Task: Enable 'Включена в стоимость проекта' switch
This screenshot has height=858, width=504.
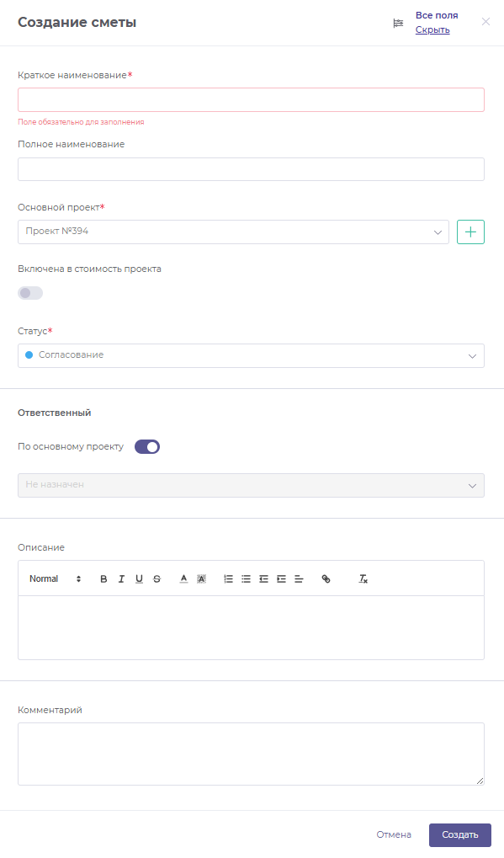Action: point(30,293)
